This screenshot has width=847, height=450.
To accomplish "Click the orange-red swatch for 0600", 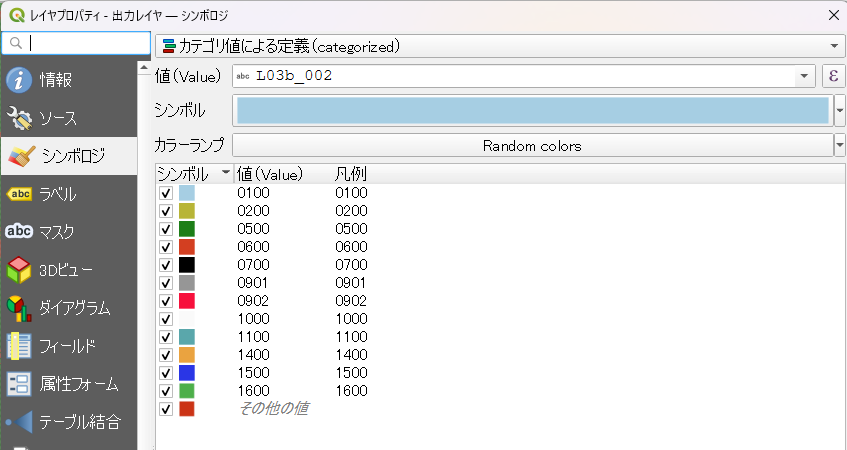I will (x=187, y=247).
